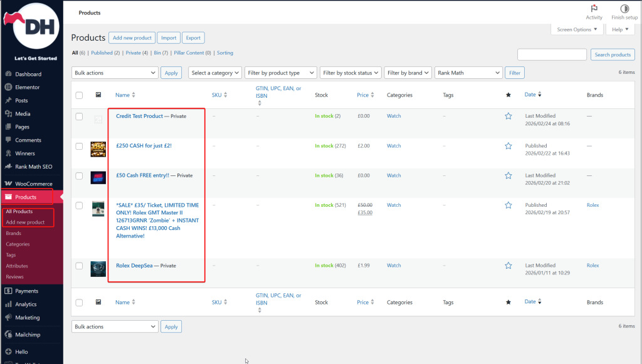Click the Activity flag icon
Viewport: 642px width, 364px height.
pos(594,9)
